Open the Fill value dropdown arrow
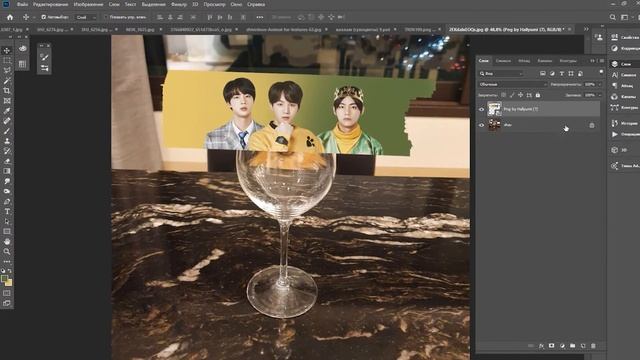The image size is (640, 360). click(600, 95)
